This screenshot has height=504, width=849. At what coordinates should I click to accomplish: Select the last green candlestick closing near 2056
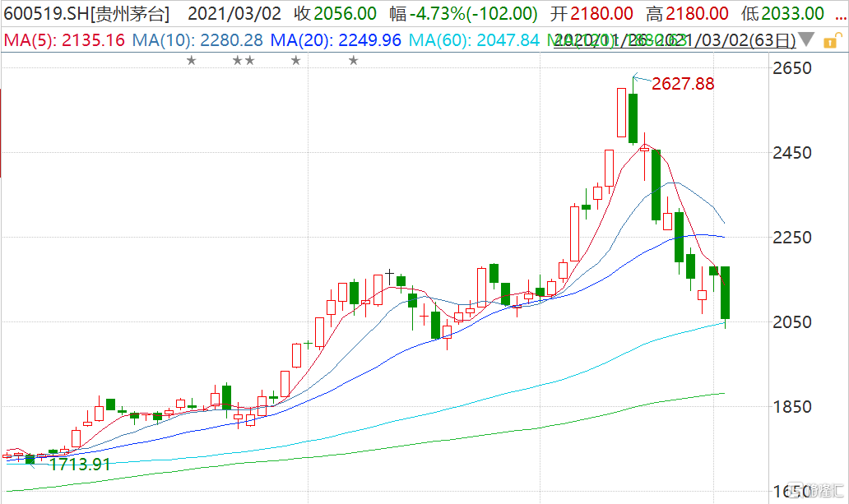click(x=725, y=293)
